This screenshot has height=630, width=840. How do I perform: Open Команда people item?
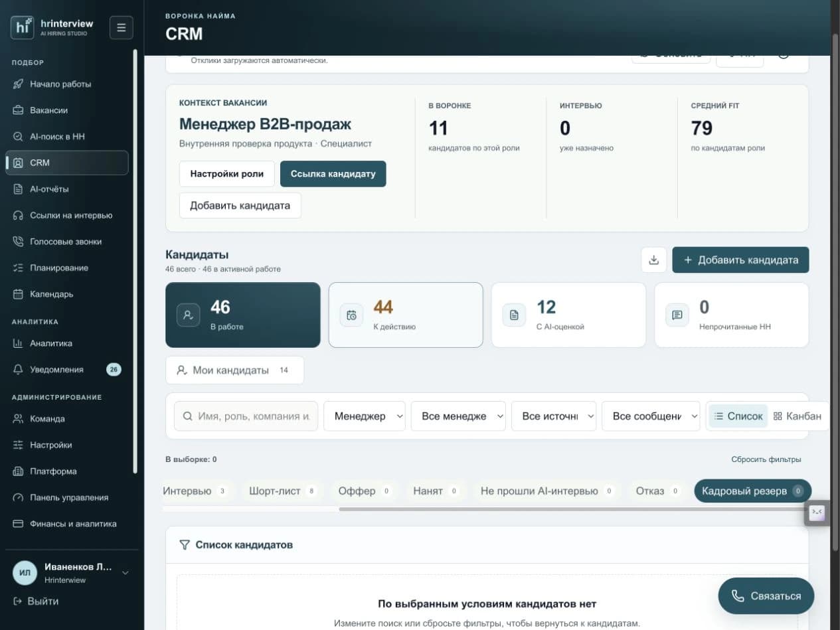coord(66,419)
